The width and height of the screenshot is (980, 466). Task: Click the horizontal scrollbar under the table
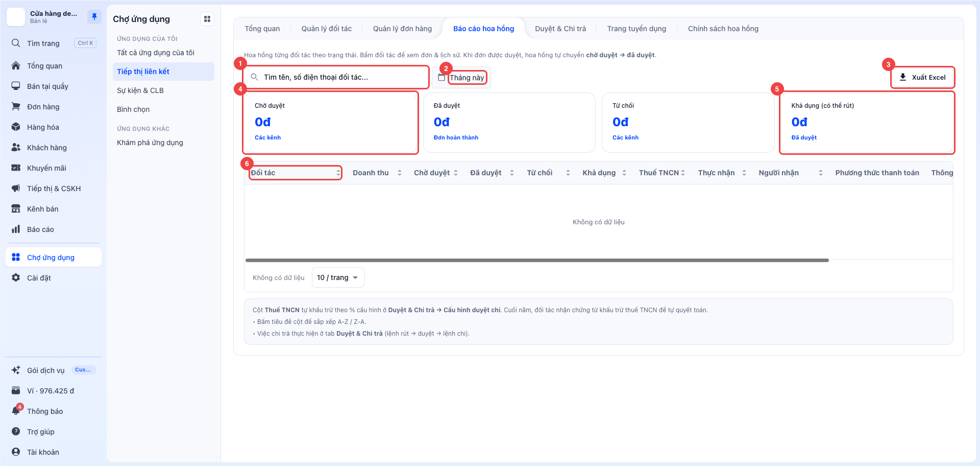(537, 261)
